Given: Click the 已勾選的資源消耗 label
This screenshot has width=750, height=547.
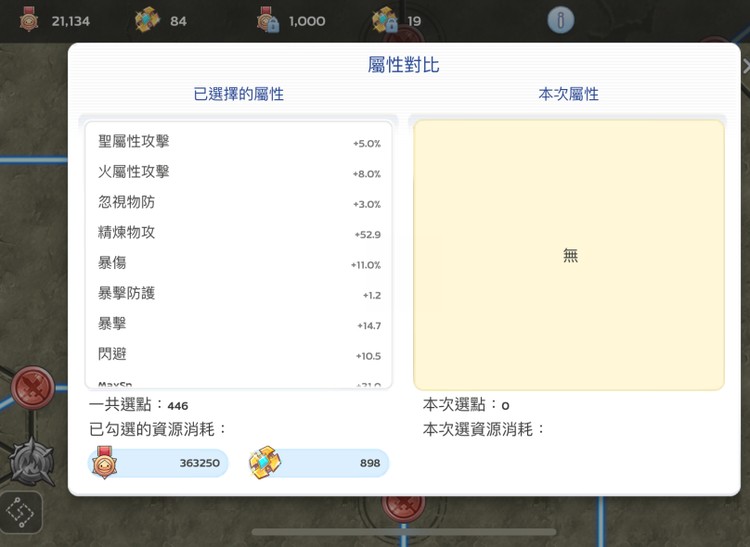Looking at the screenshot, I should 158,429.
